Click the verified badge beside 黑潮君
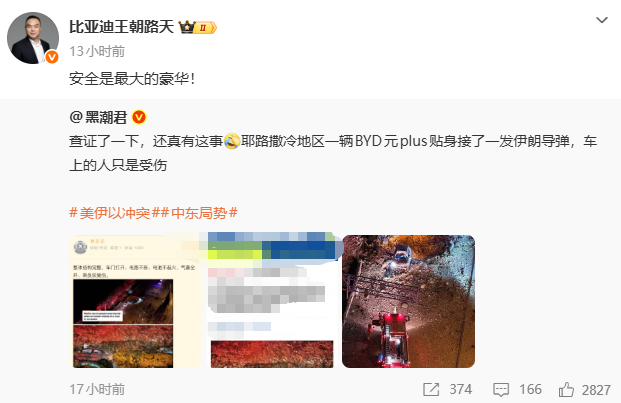 [139, 117]
